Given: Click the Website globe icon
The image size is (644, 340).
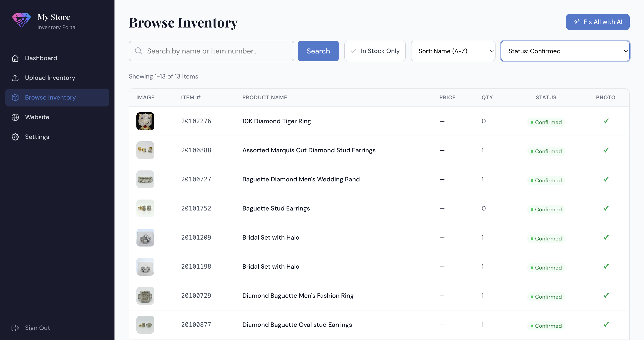Looking at the screenshot, I should [15, 117].
